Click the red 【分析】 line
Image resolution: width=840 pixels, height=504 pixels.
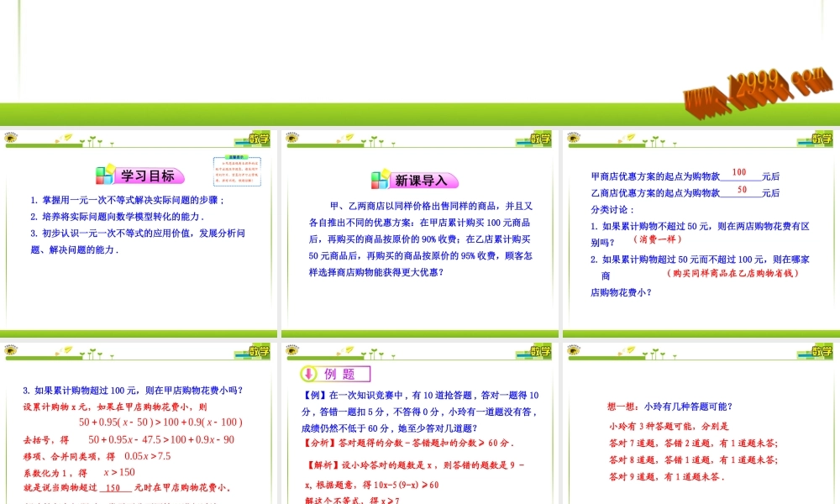409,443
